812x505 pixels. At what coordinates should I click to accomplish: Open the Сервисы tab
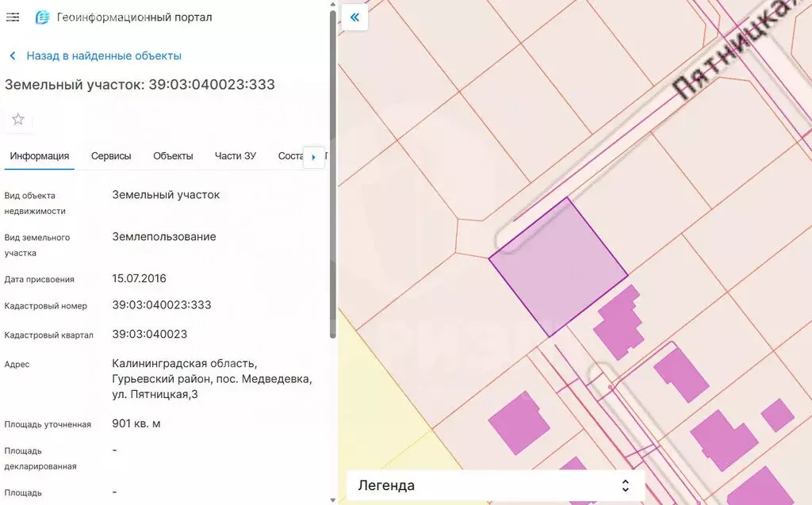111,156
